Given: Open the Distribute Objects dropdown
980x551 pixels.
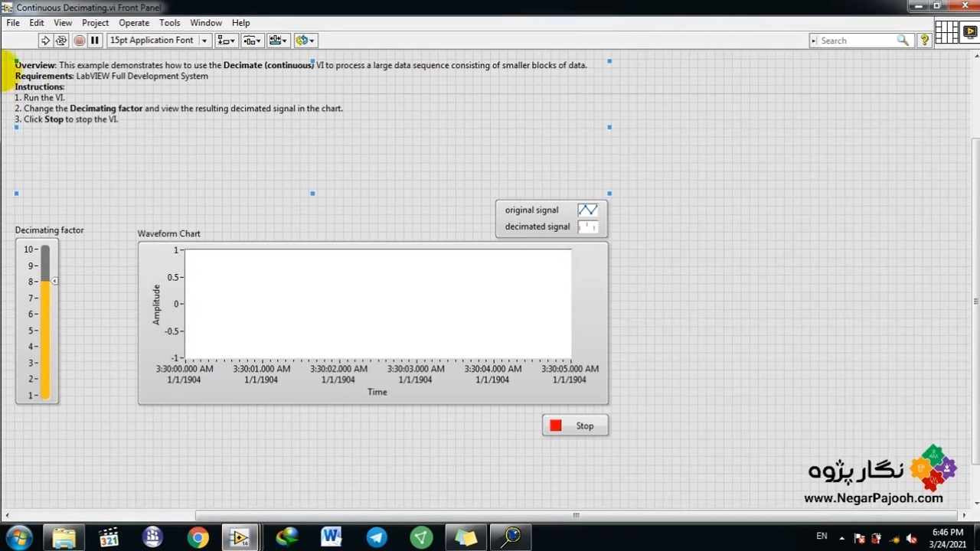Looking at the screenshot, I should click(252, 41).
